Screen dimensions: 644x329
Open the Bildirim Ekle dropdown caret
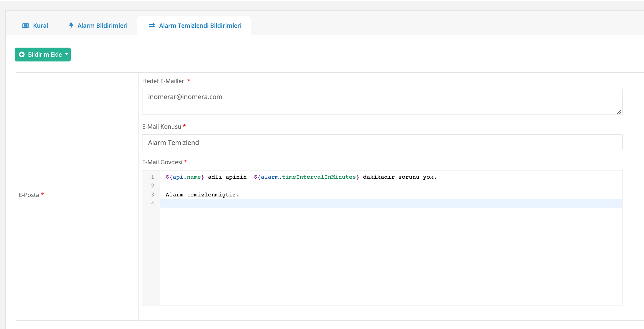(x=67, y=55)
